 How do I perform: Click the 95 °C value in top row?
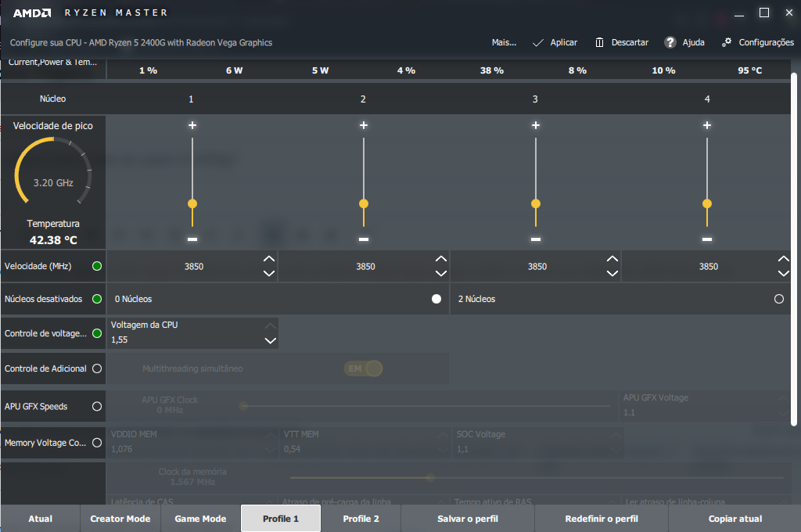pos(750,70)
